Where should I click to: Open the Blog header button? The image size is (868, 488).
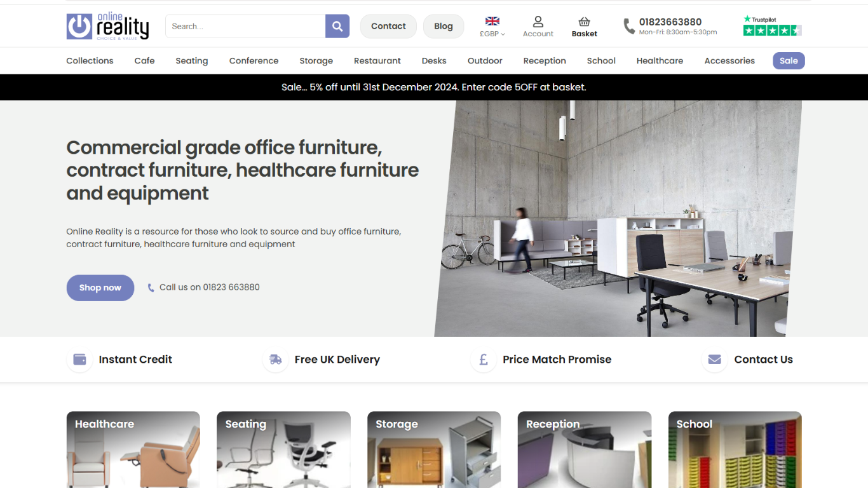tap(444, 26)
